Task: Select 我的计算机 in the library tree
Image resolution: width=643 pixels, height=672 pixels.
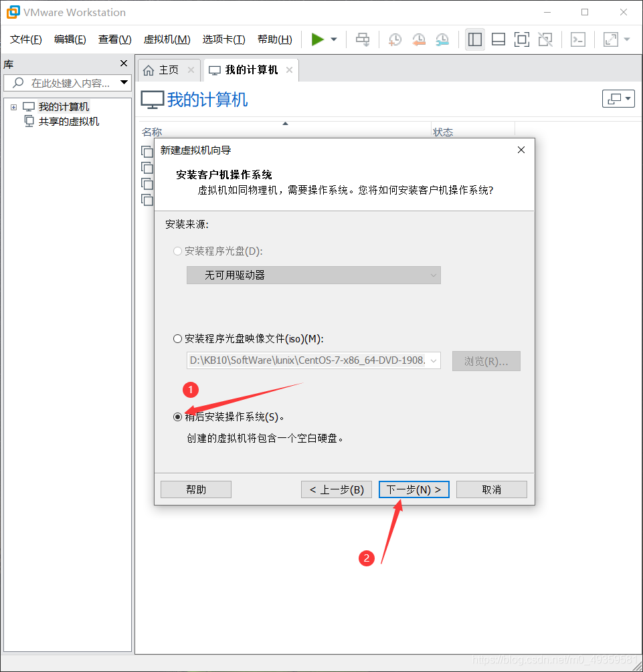Action: point(64,107)
